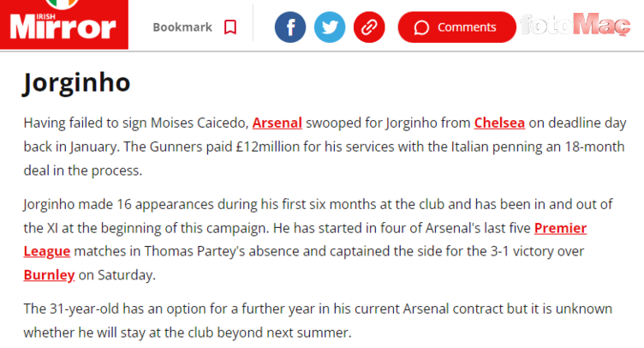Copy the article link via chain icon
Viewport: 644px width, 348px height.
point(369,27)
